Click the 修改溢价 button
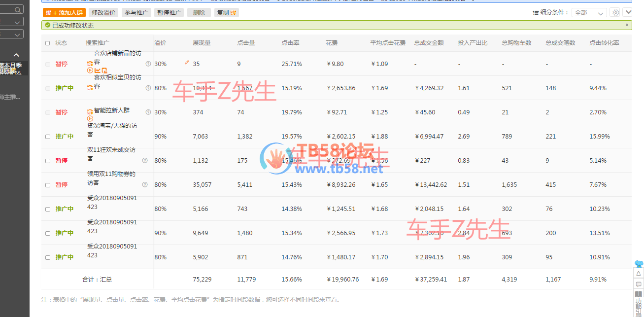 click(x=103, y=13)
